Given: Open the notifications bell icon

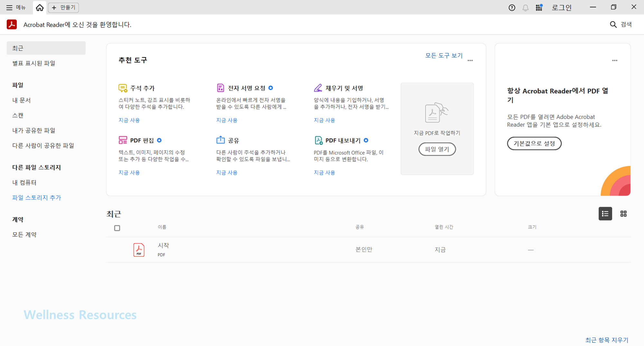Looking at the screenshot, I should tap(526, 8).
